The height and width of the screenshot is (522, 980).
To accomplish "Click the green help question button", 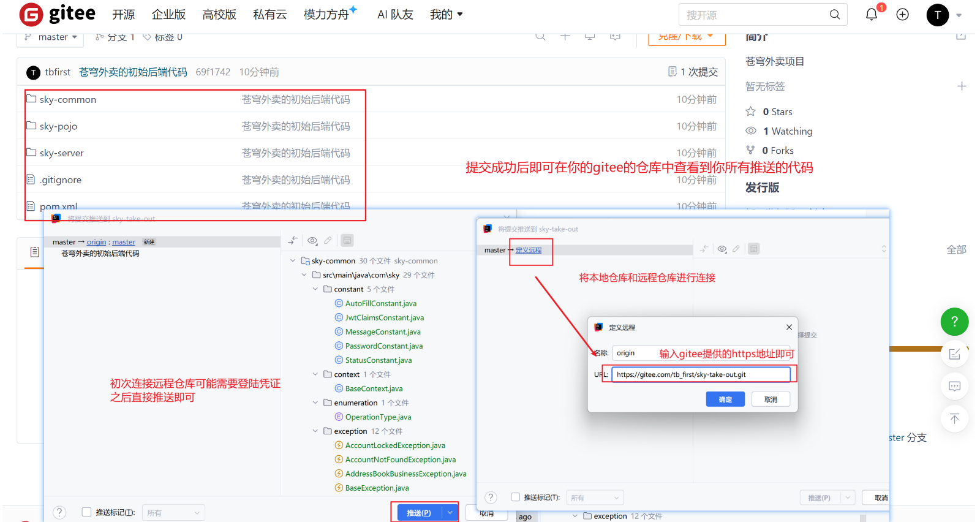I will tap(954, 322).
